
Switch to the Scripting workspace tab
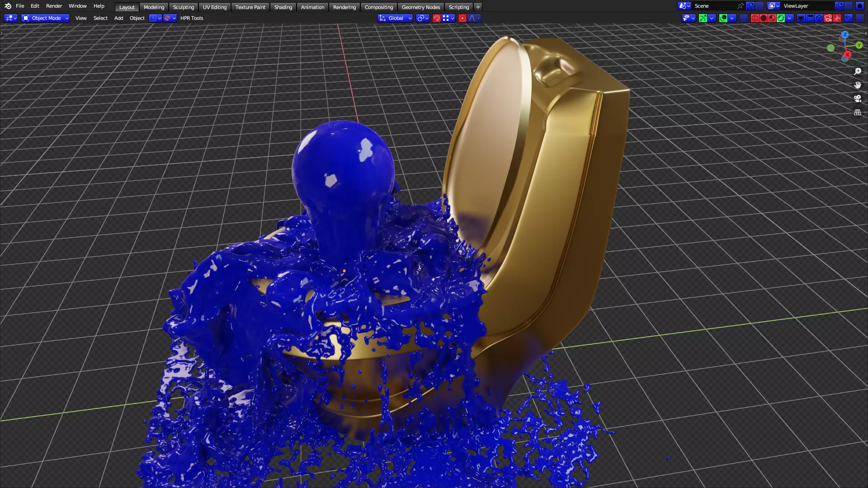[x=459, y=7]
